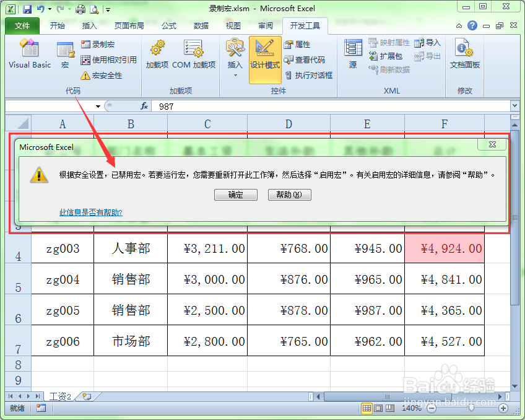This screenshot has height=420, width=525.
Task: Click Map Properties (映射属性)
Action: pyautogui.click(x=389, y=43)
